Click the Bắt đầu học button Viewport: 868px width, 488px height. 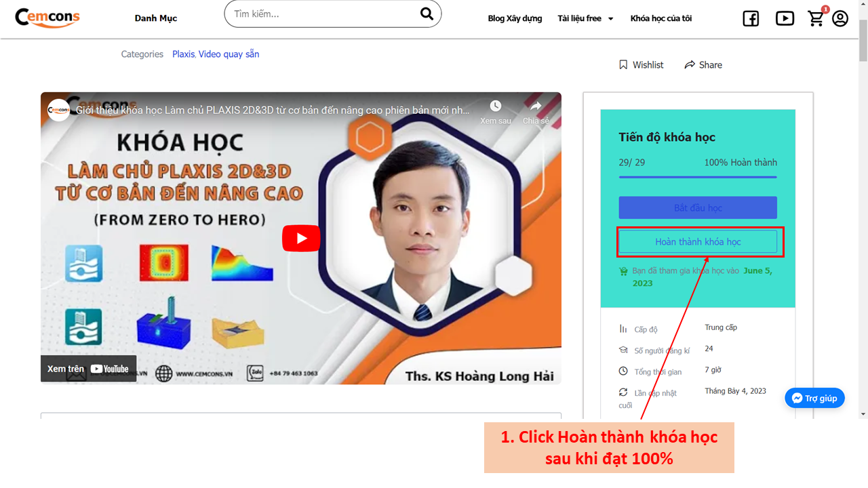(698, 207)
